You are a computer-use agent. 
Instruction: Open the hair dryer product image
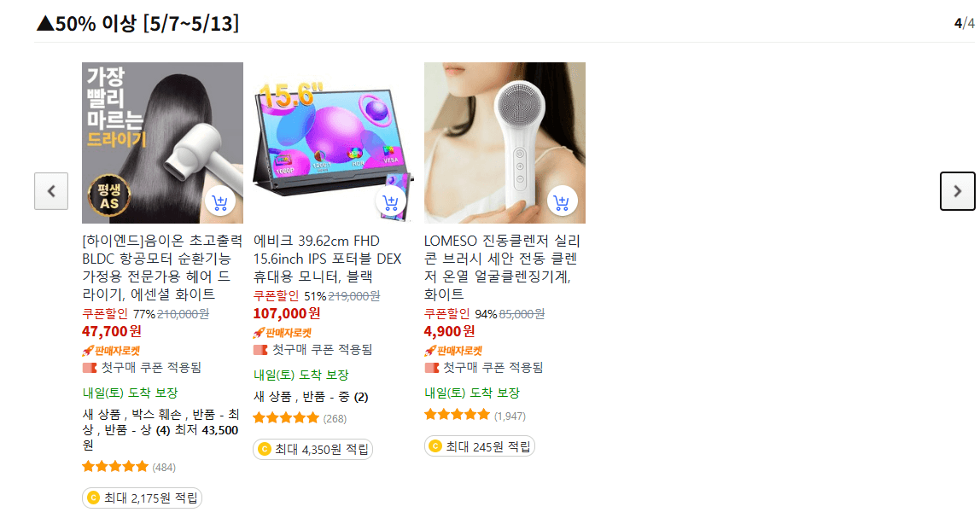(162, 143)
